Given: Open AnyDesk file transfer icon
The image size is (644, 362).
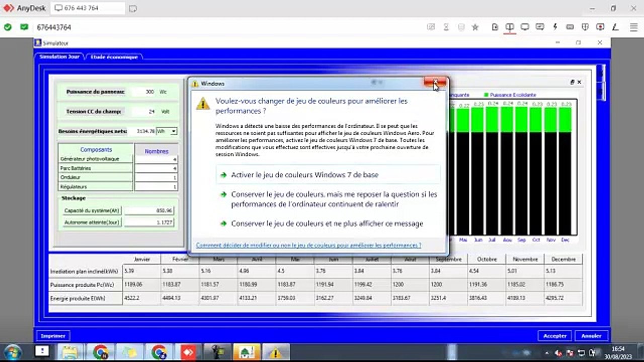Looking at the screenshot, I should tap(495, 27).
